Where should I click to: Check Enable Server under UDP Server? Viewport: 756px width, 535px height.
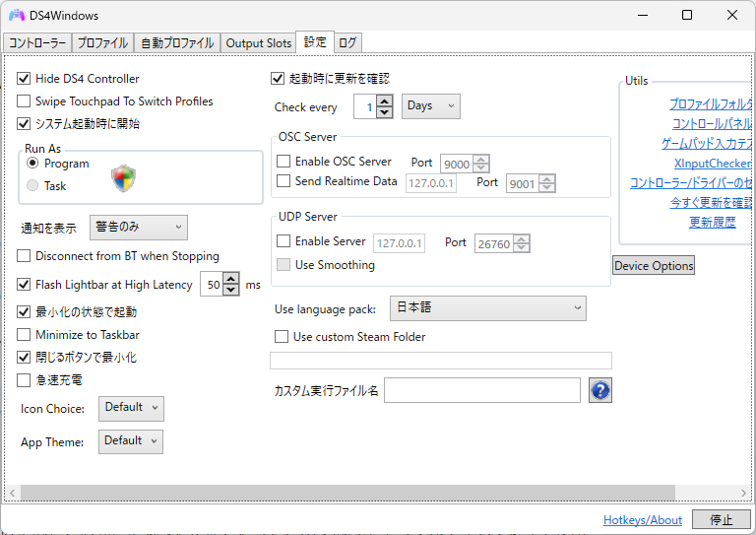click(283, 240)
